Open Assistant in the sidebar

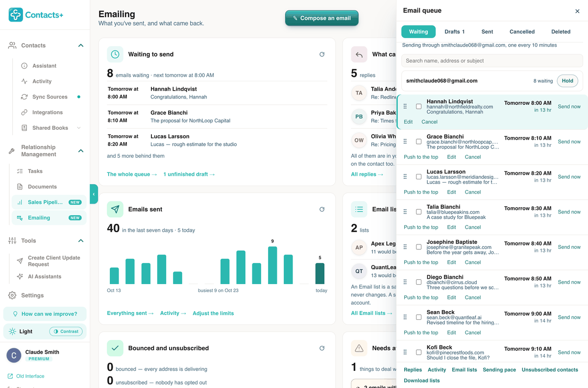[x=44, y=66]
